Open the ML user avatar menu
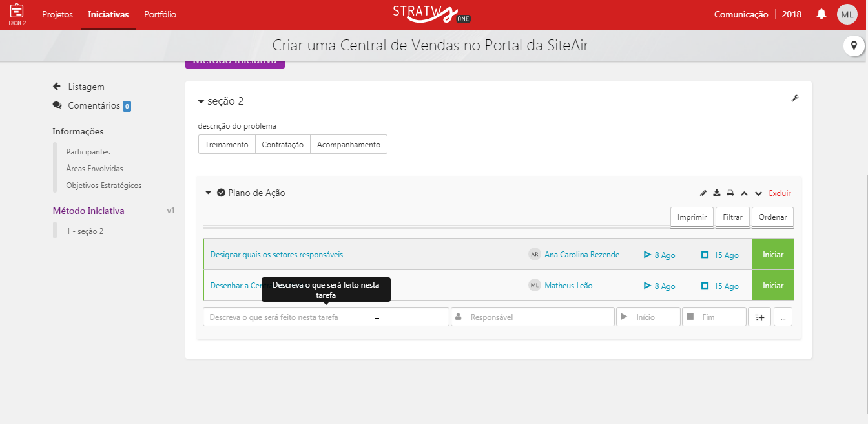The image size is (868, 424). pyautogui.click(x=847, y=14)
